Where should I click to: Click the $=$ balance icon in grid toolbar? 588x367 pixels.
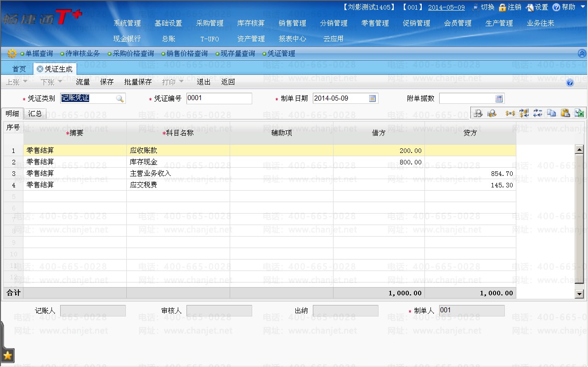[x=510, y=113]
